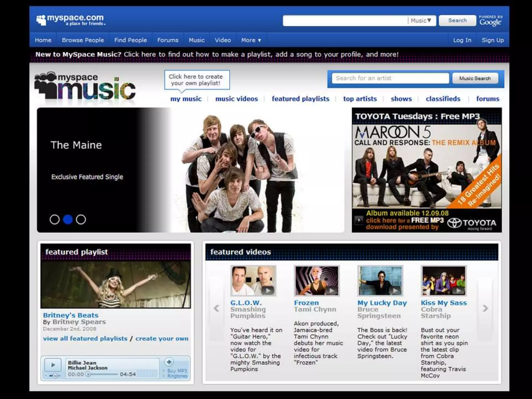Click the Cobra Starship artist name
The width and height of the screenshot is (532, 399).
tap(436, 312)
